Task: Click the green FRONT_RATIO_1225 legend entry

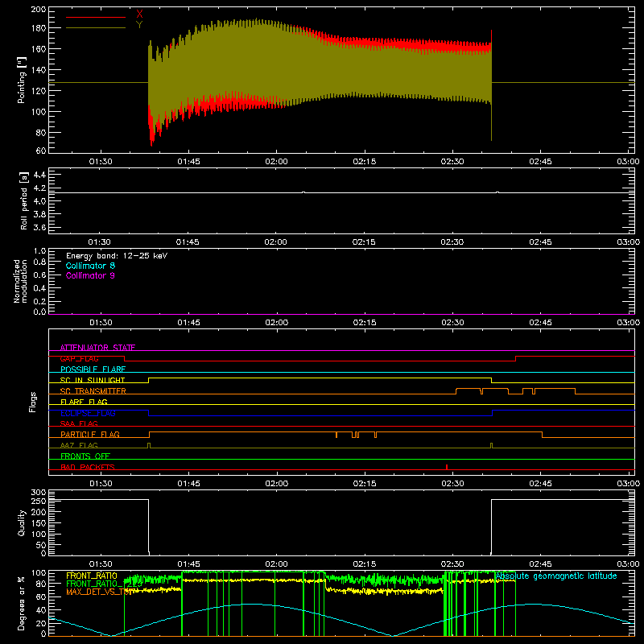Action: click(x=104, y=584)
